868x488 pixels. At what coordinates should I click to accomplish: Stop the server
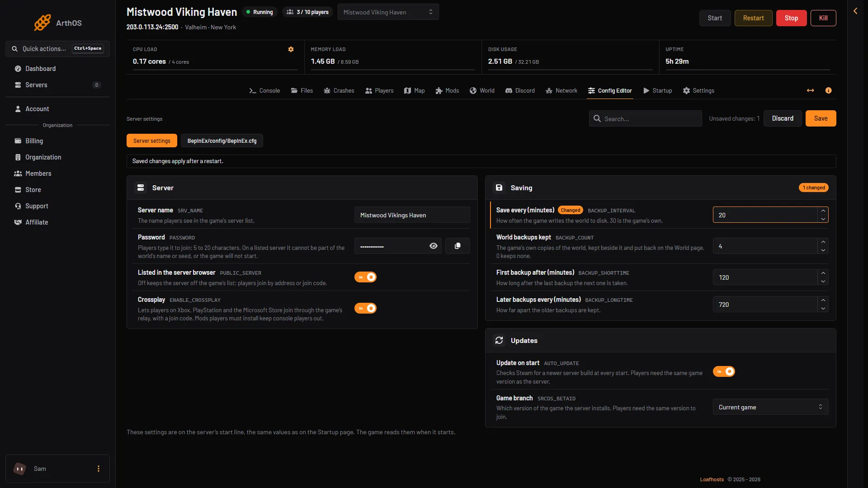click(791, 18)
